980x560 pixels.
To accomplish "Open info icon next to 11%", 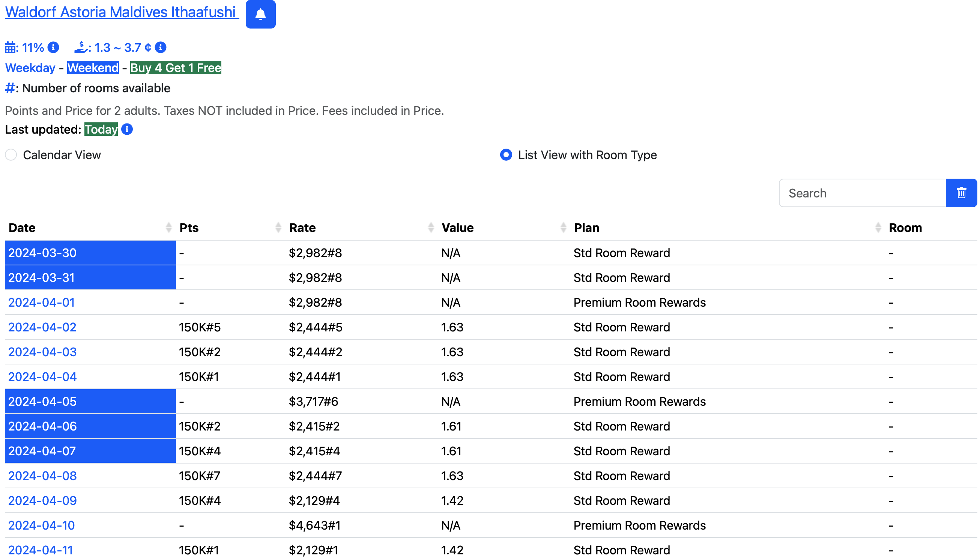I will pyautogui.click(x=53, y=47).
